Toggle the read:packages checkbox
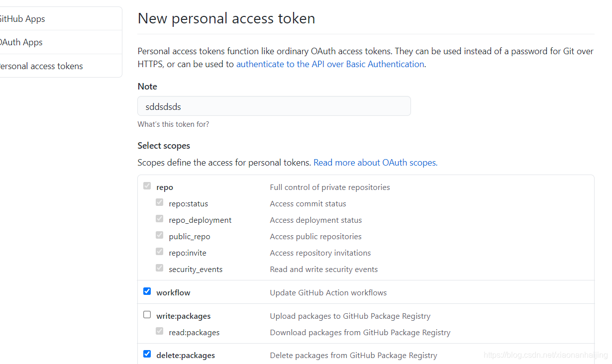 (x=159, y=331)
